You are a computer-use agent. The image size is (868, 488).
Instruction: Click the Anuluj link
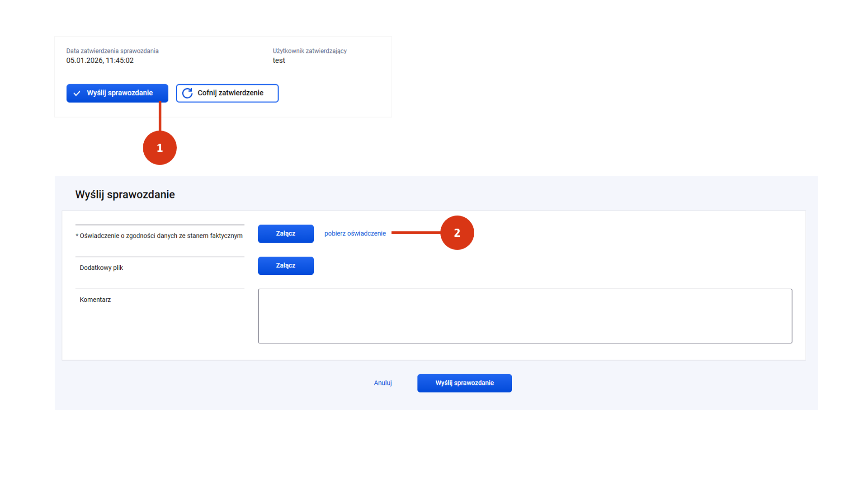(x=382, y=383)
